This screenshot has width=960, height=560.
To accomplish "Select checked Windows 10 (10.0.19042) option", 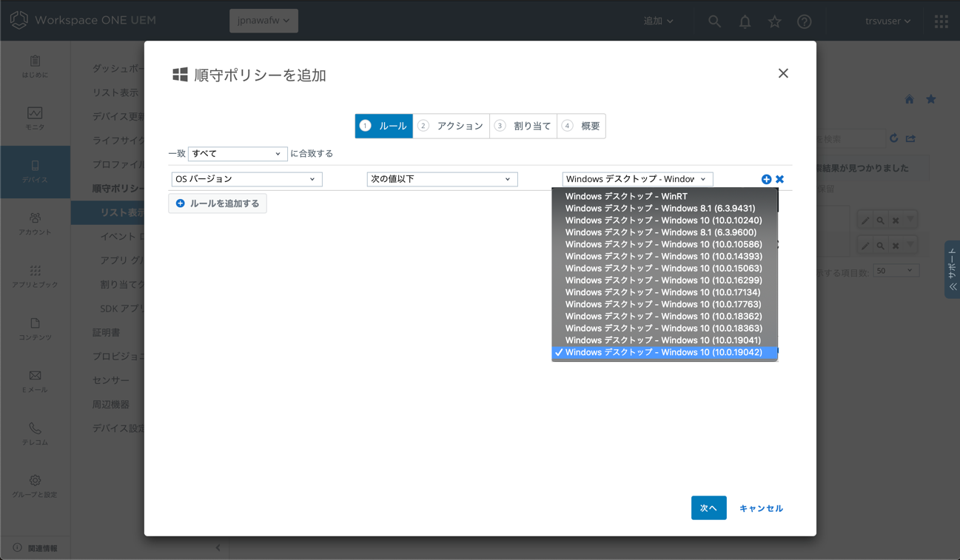I will 664,353.
